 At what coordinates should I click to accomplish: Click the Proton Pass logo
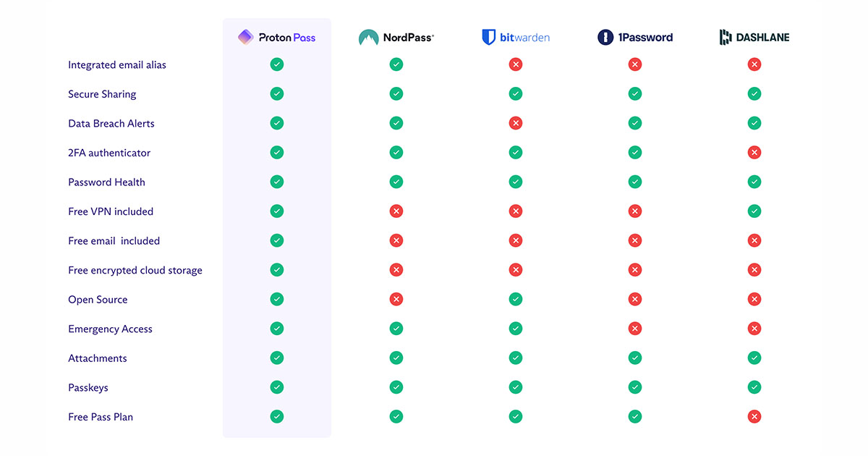(x=276, y=37)
